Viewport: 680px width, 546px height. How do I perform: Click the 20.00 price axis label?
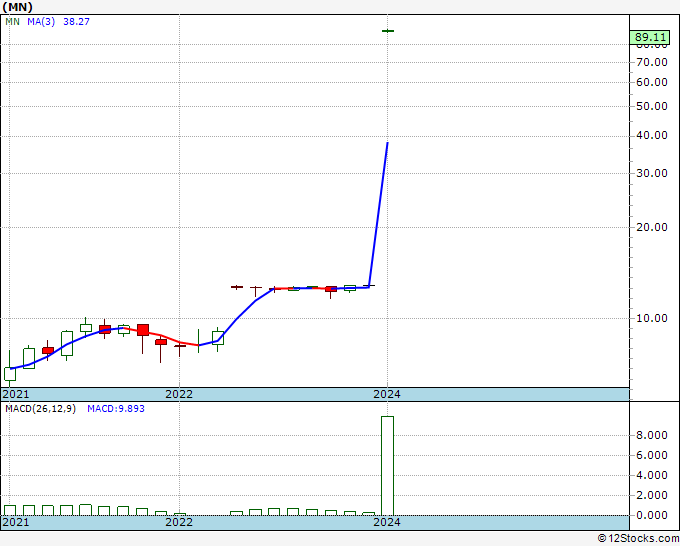(x=651, y=227)
